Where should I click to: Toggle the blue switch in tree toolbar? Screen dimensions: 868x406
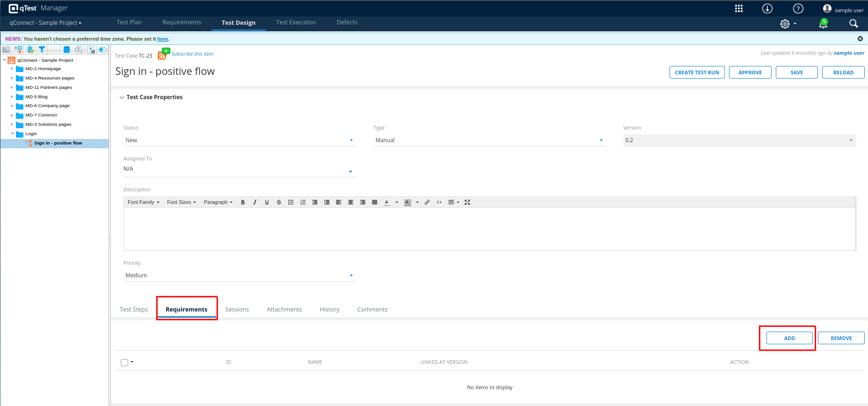click(x=102, y=50)
